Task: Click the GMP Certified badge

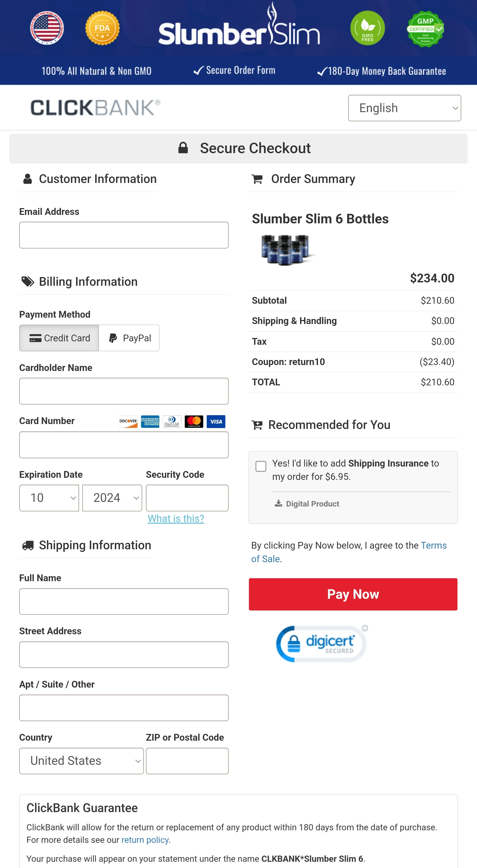Action: [x=425, y=29]
